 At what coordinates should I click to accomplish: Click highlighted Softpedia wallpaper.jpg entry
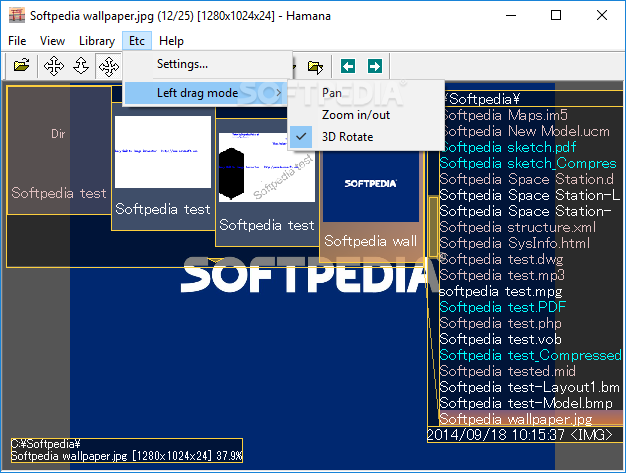[531, 419]
